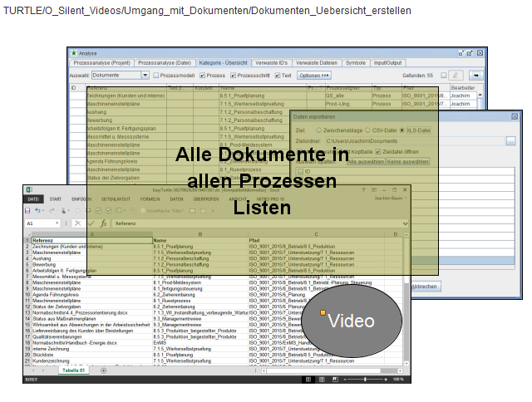Image resolution: width=532 pixels, height=402 pixels.
Task: Open the Symbole tab
Action: pos(355,62)
